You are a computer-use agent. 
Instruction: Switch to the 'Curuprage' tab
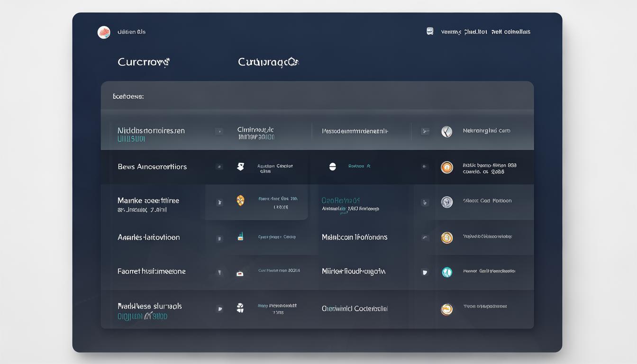[x=268, y=62]
